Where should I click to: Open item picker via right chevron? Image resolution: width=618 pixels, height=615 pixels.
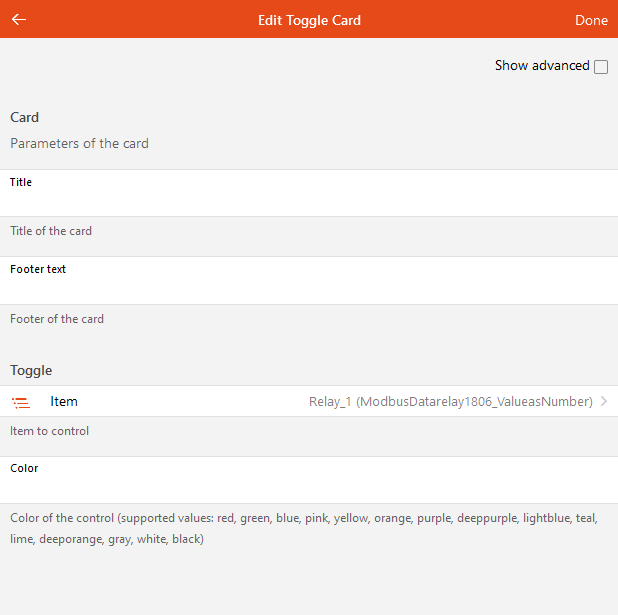604,402
